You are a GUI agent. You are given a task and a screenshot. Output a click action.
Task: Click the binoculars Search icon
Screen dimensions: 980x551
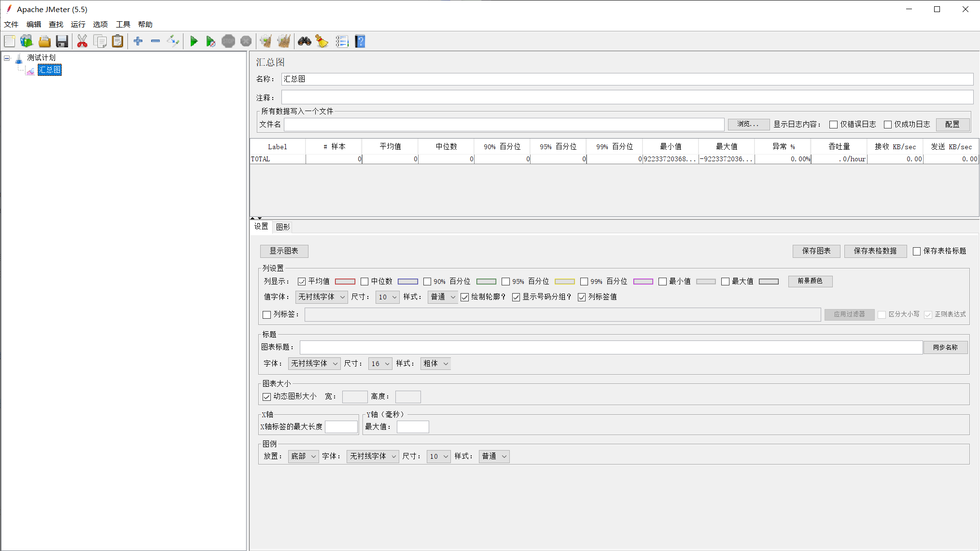coord(304,42)
